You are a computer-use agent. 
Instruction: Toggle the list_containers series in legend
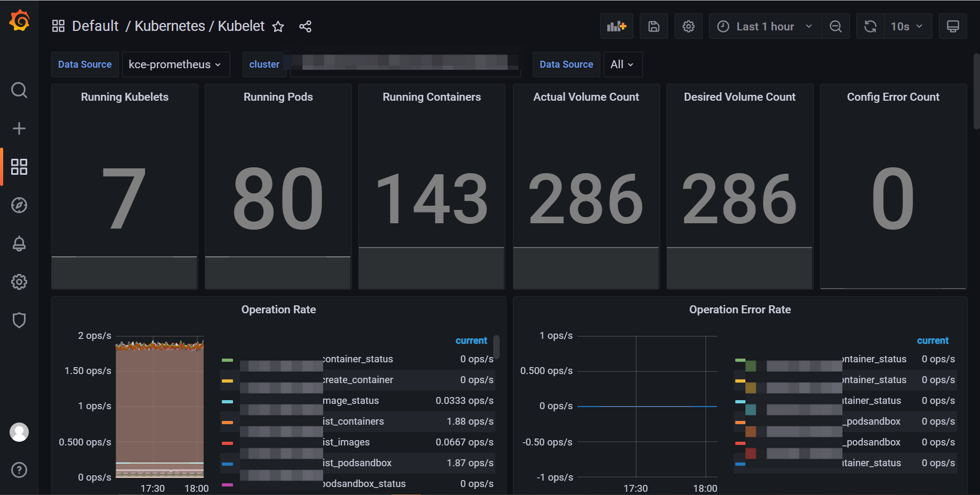click(x=353, y=421)
